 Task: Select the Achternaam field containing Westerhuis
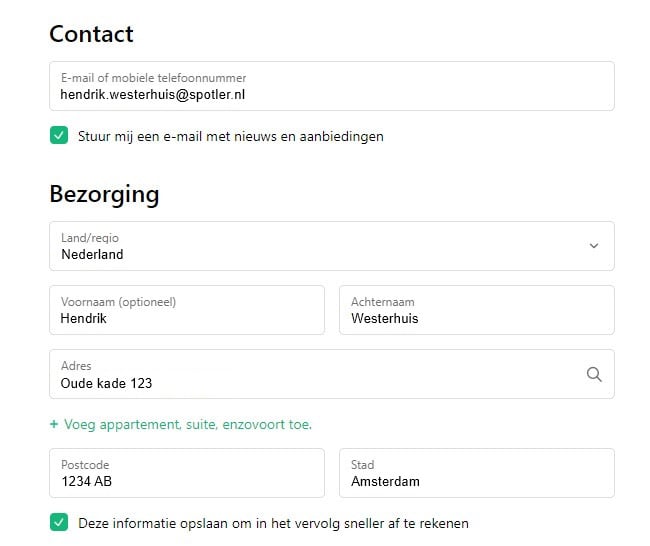[476, 318]
